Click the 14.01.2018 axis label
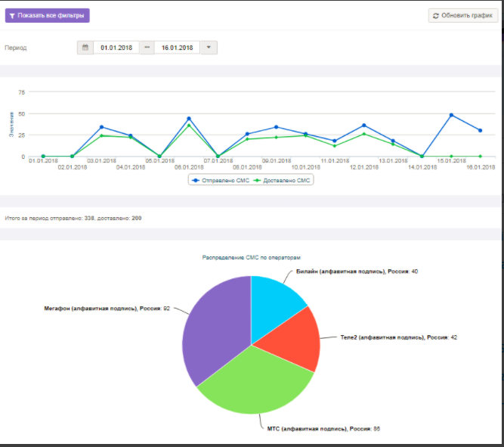The image size is (504, 447). pyautogui.click(x=422, y=167)
